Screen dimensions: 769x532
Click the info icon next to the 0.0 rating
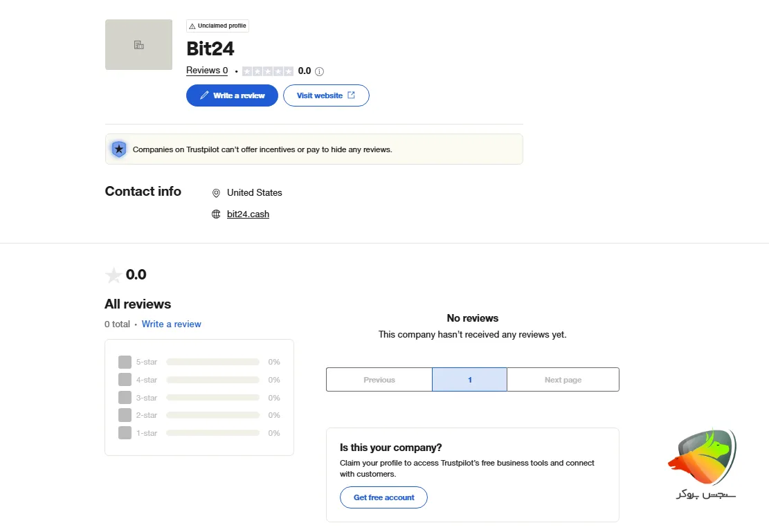(319, 71)
